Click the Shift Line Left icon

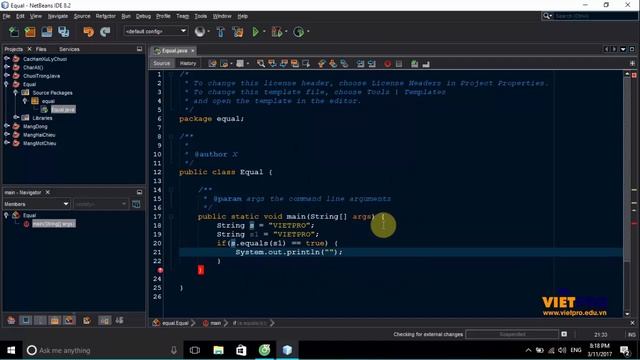coord(360,64)
